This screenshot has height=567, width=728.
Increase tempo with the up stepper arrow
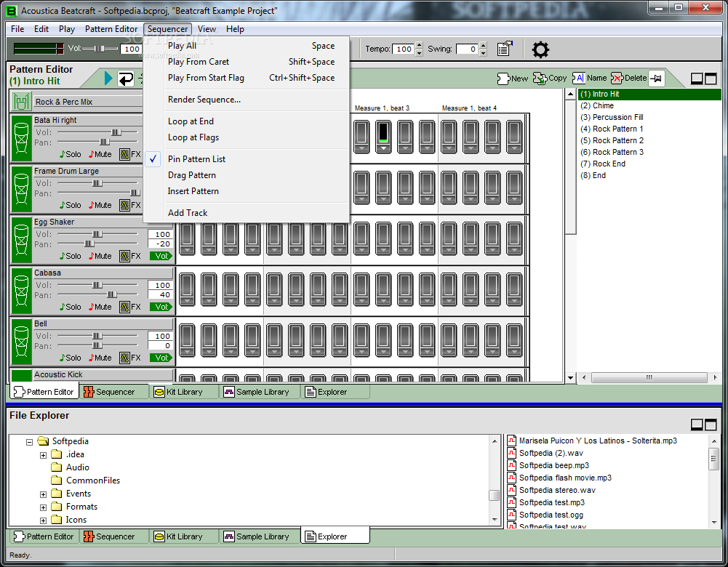click(x=419, y=45)
